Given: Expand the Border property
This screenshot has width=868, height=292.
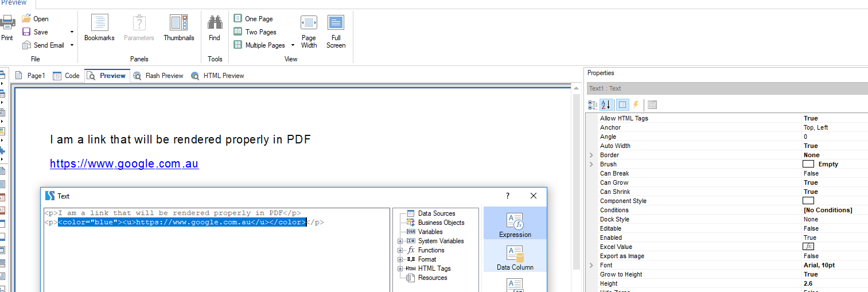Looking at the screenshot, I should click(x=591, y=155).
